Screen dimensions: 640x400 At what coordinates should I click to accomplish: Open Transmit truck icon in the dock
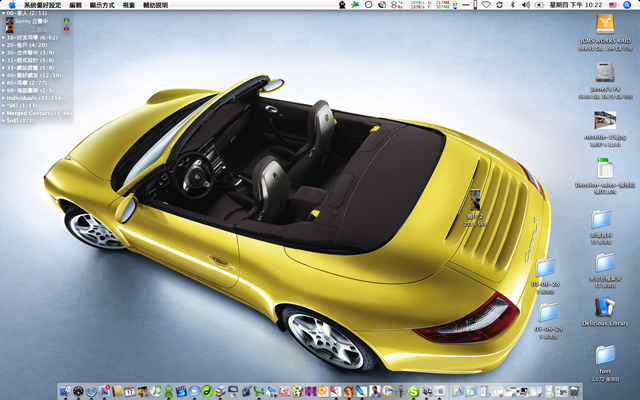[x=220, y=391]
